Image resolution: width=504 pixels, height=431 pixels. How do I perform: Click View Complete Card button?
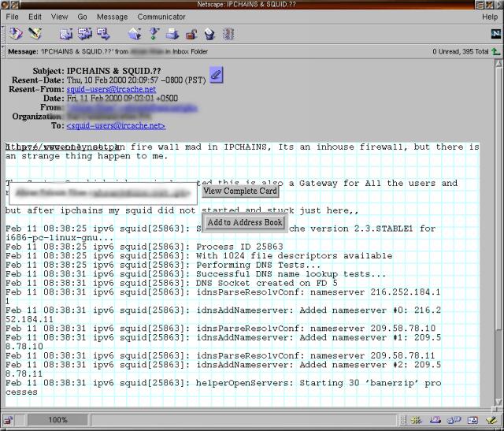point(240,191)
